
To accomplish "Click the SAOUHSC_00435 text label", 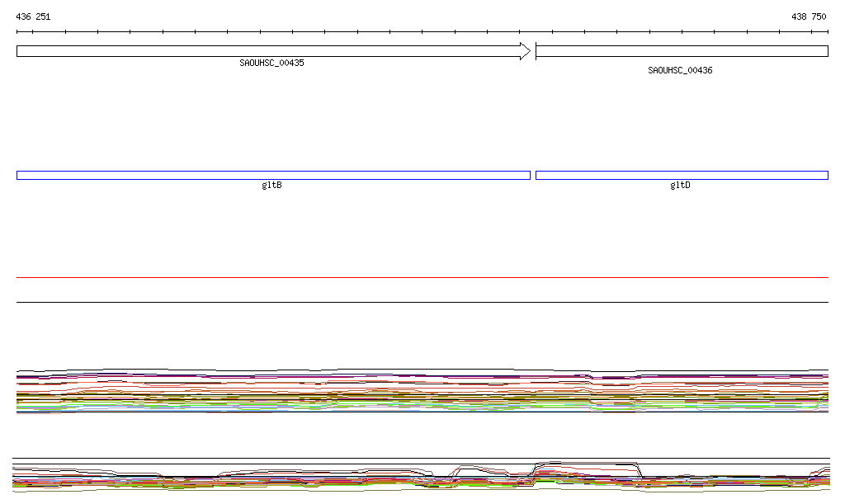I will tap(271, 63).
